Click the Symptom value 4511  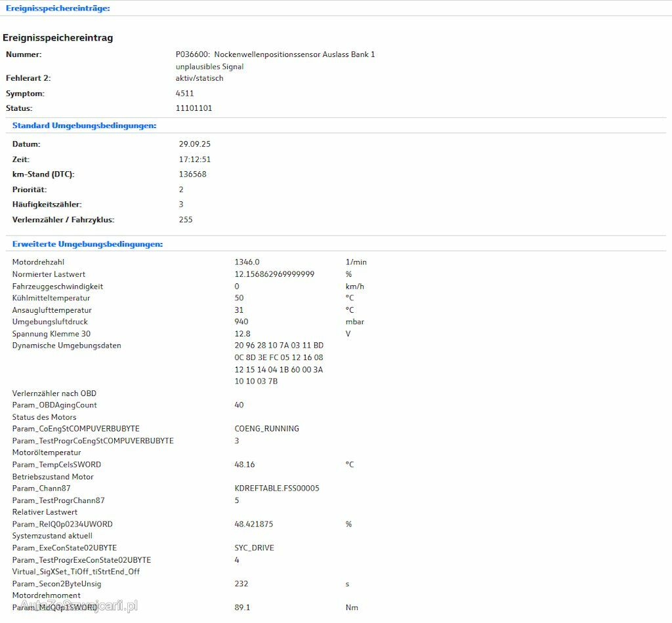coord(184,93)
